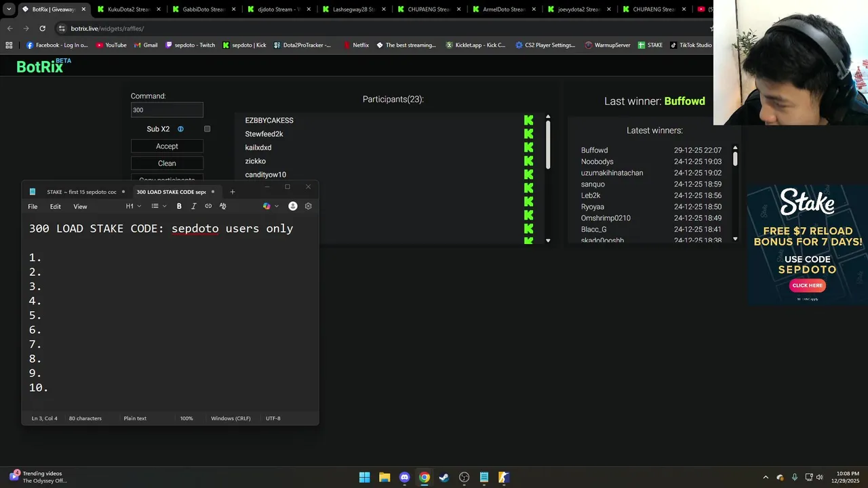Image resolution: width=868 pixels, height=488 pixels.
Task: Click Kick icon next to Stewfeed2k
Action: [528, 134]
